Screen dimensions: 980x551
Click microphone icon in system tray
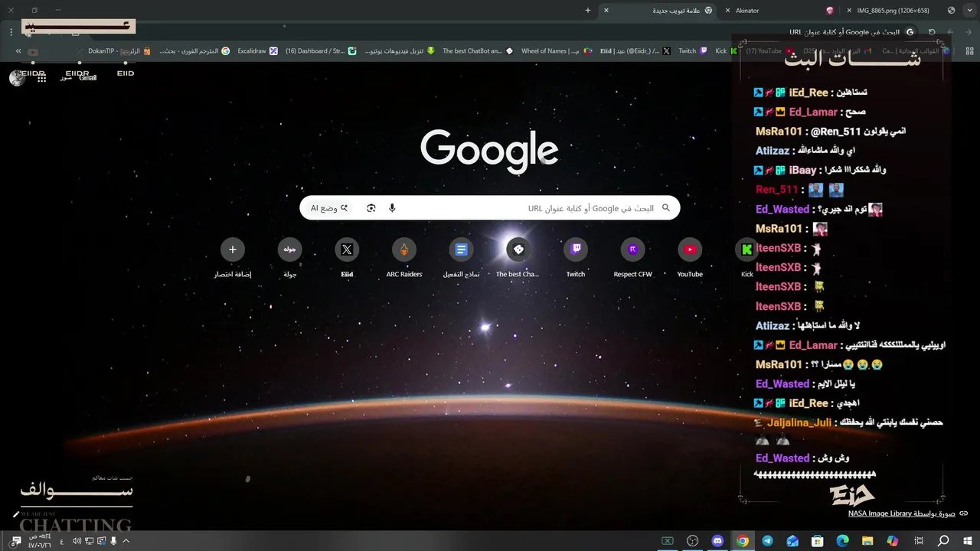113,541
